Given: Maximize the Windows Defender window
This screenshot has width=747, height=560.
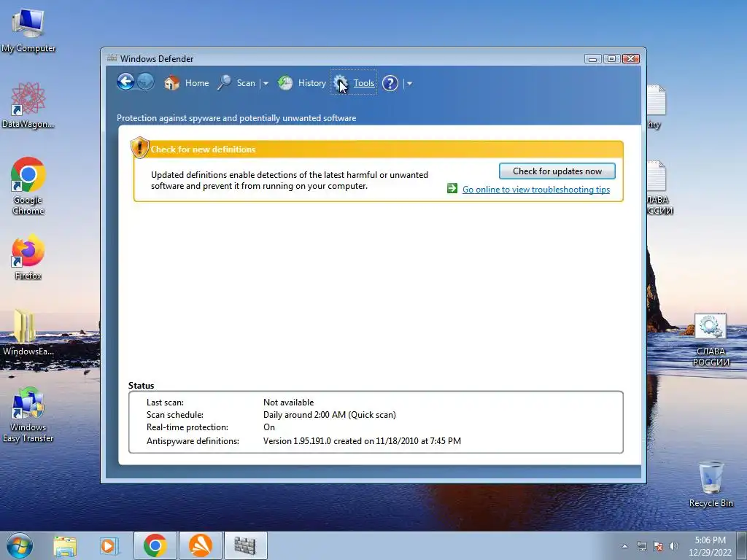Looking at the screenshot, I should click(611, 58).
